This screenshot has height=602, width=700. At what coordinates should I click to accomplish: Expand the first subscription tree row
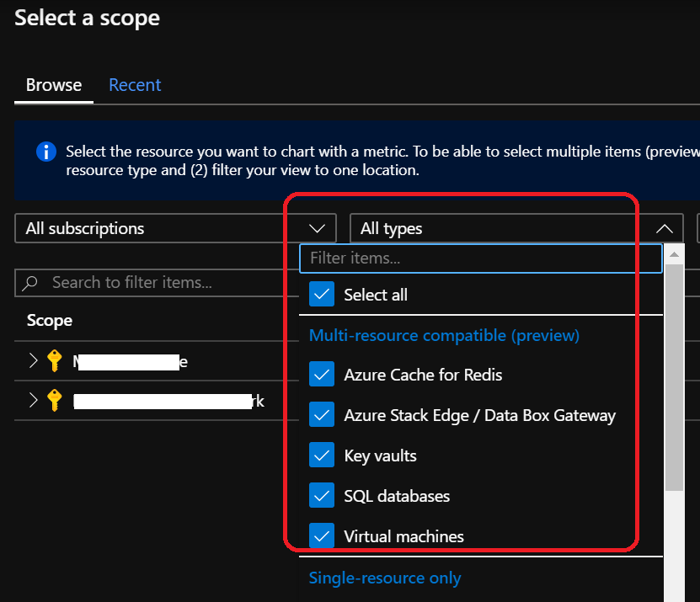(x=33, y=361)
